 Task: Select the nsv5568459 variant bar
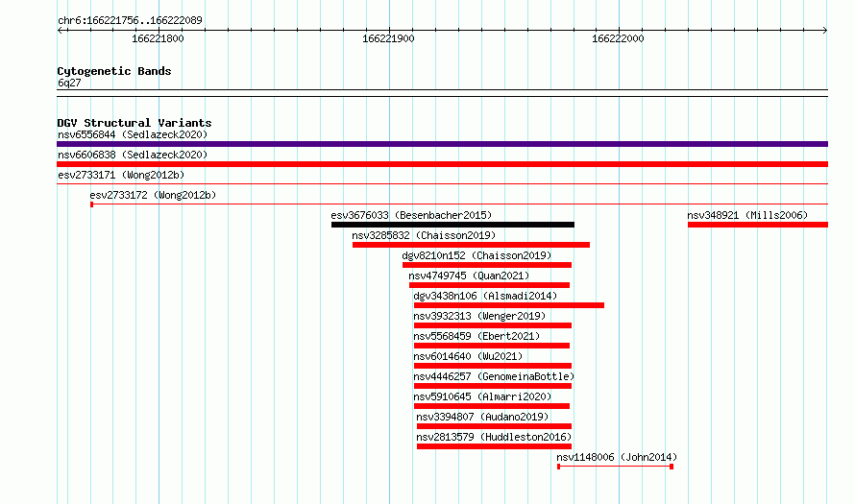(492, 346)
